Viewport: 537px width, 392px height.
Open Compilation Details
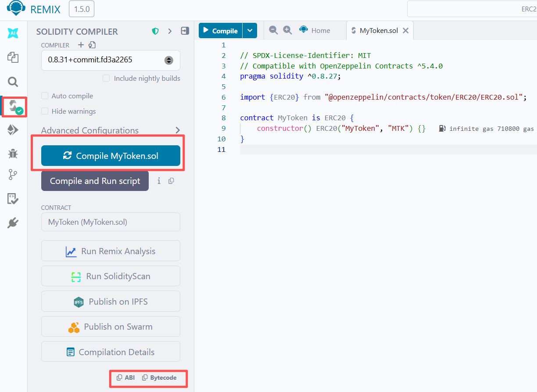111,352
